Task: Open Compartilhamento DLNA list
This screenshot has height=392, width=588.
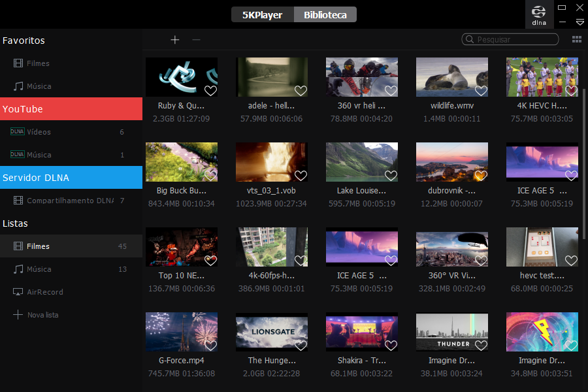Action: (70, 201)
